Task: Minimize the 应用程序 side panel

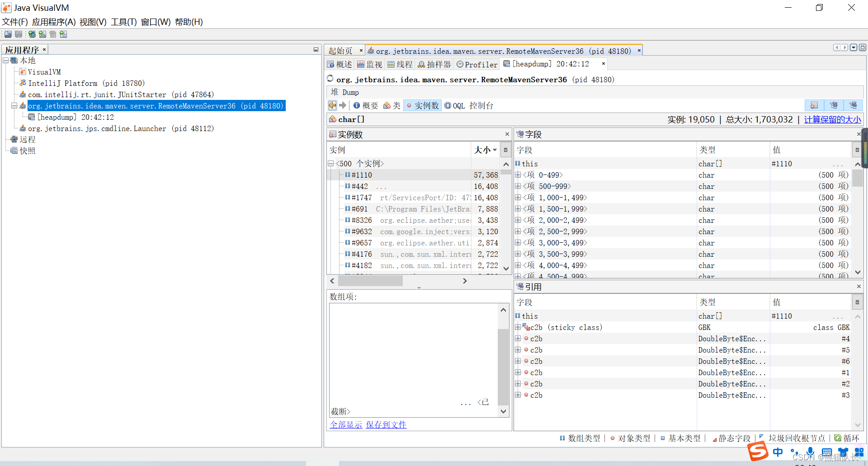Action: (316, 50)
